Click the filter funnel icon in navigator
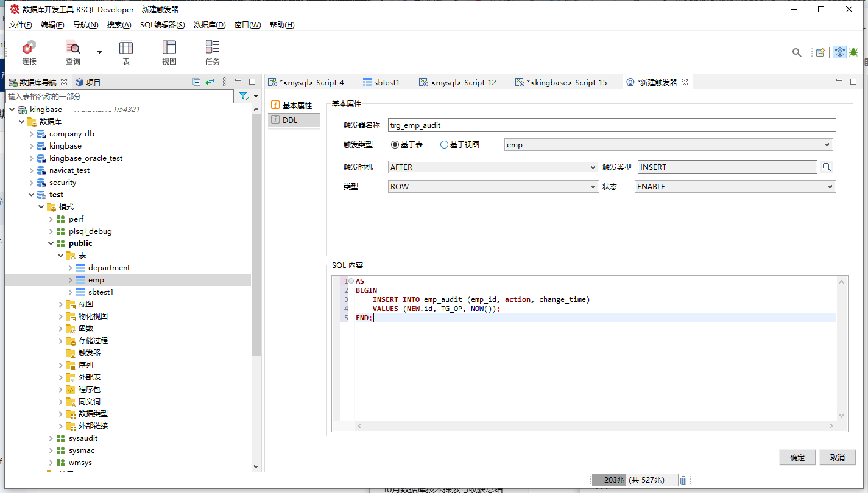868x493 pixels. 244,96
